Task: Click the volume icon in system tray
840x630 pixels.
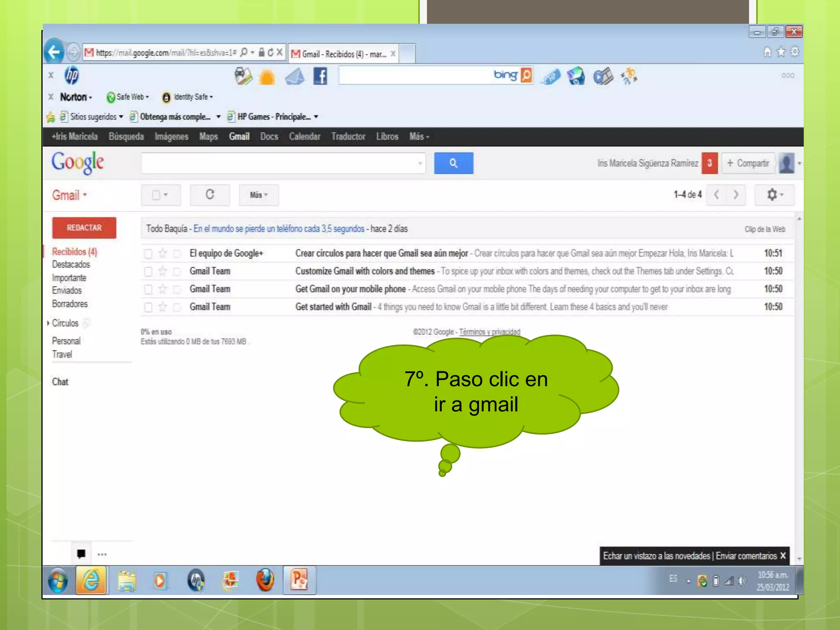Action: (742, 581)
